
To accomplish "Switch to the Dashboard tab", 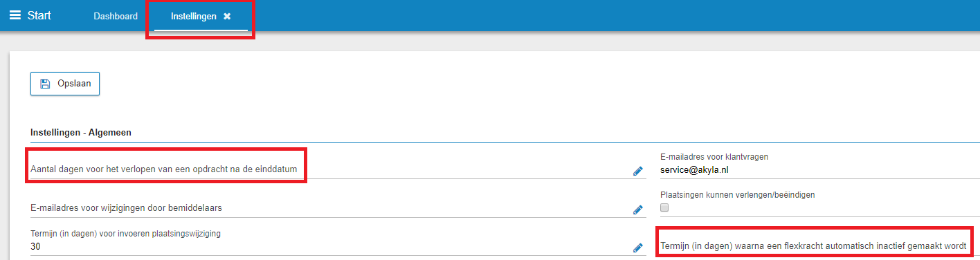I will 116,16.
